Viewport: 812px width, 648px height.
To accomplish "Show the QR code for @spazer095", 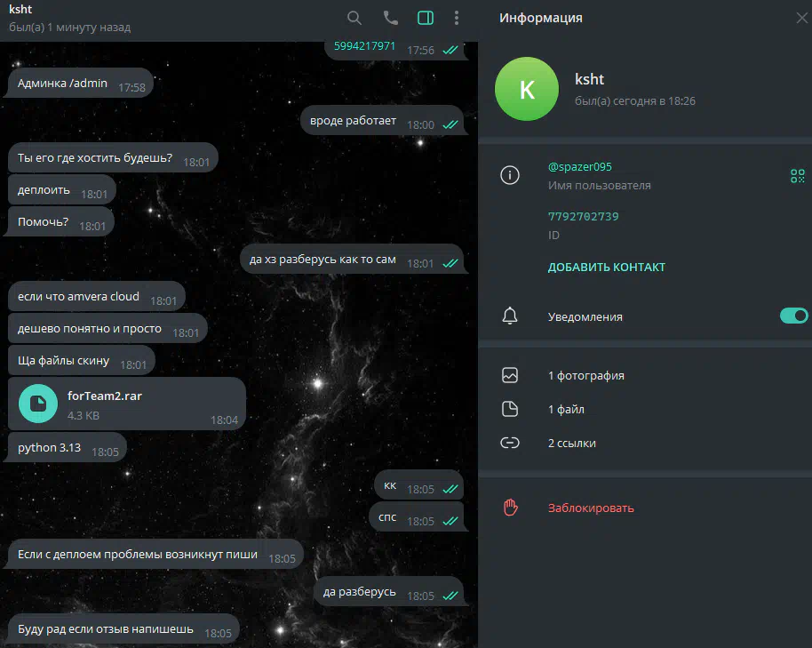I will (798, 176).
